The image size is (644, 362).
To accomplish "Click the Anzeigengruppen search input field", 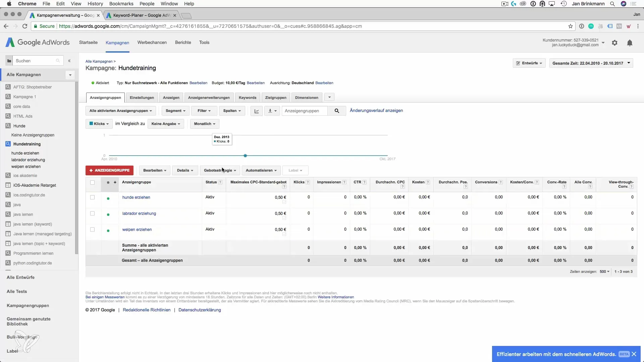I will click(305, 111).
